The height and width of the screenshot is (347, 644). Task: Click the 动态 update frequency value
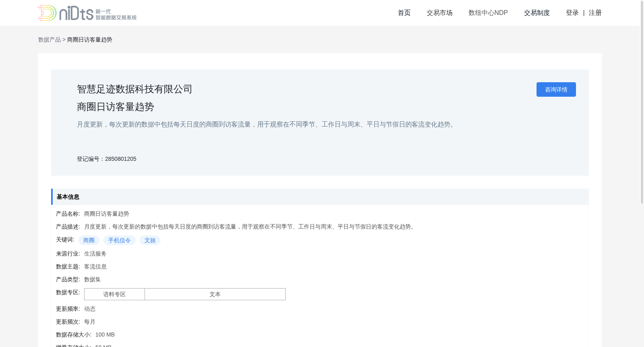point(90,309)
